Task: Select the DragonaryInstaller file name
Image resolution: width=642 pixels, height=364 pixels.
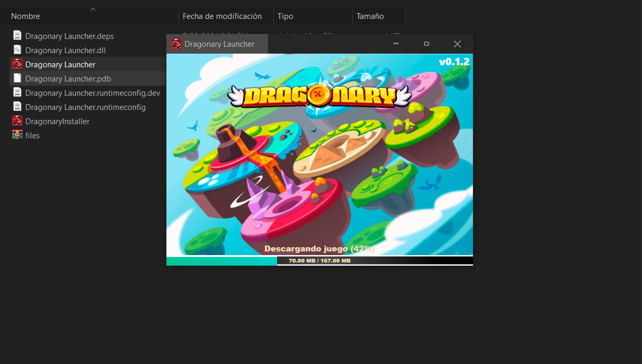Action: (x=57, y=121)
